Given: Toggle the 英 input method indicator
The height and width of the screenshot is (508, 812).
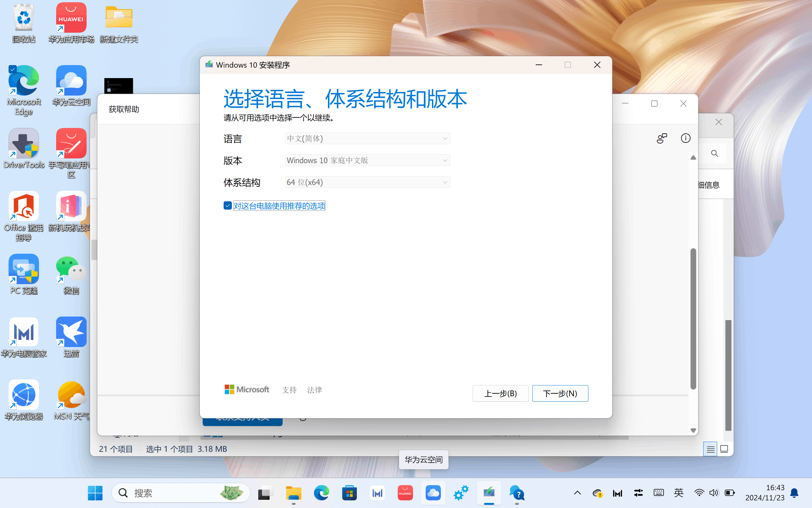Looking at the screenshot, I should coord(678,493).
